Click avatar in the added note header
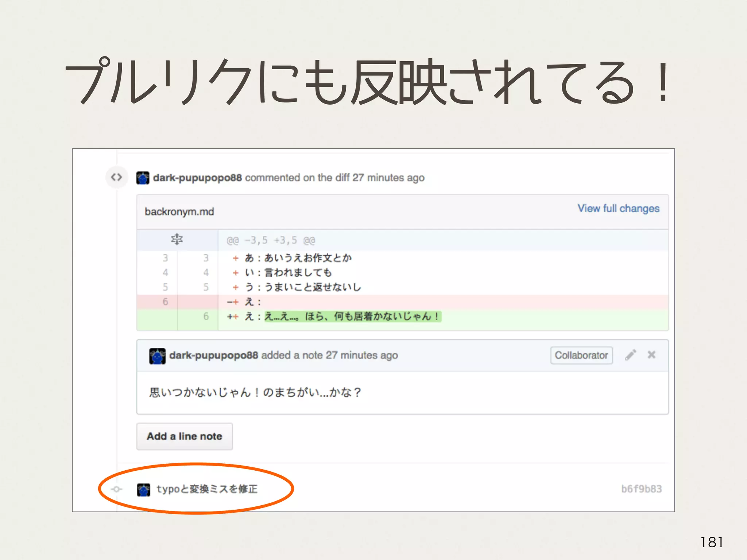Image resolution: width=747 pixels, height=560 pixels. click(157, 356)
